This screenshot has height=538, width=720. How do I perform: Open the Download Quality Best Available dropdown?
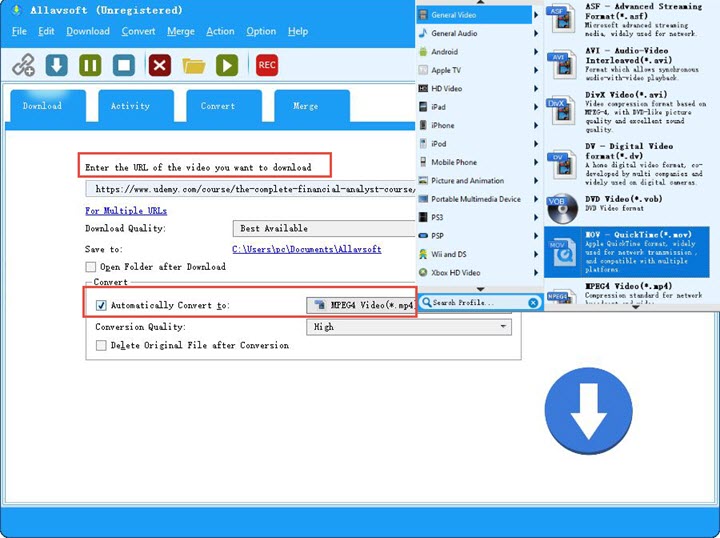click(325, 228)
